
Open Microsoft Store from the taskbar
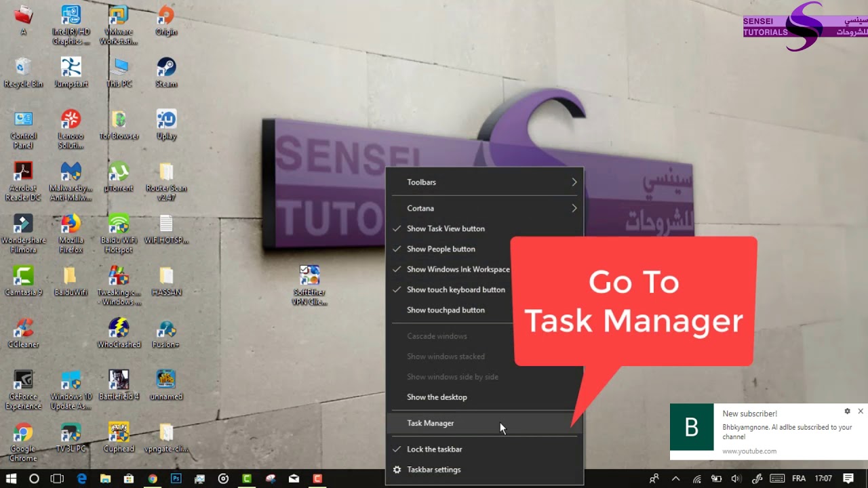129,479
